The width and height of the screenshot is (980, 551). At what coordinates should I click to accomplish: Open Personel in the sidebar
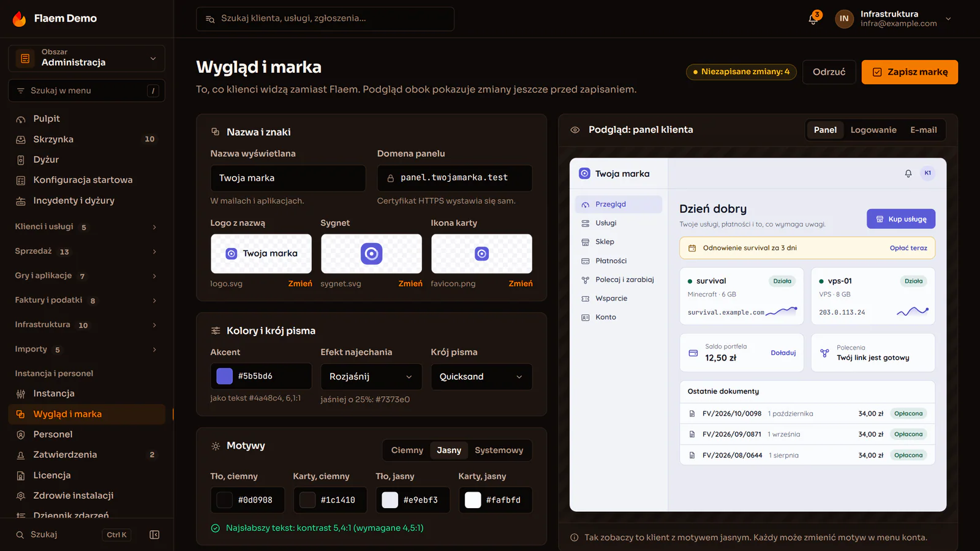[87, 434]
